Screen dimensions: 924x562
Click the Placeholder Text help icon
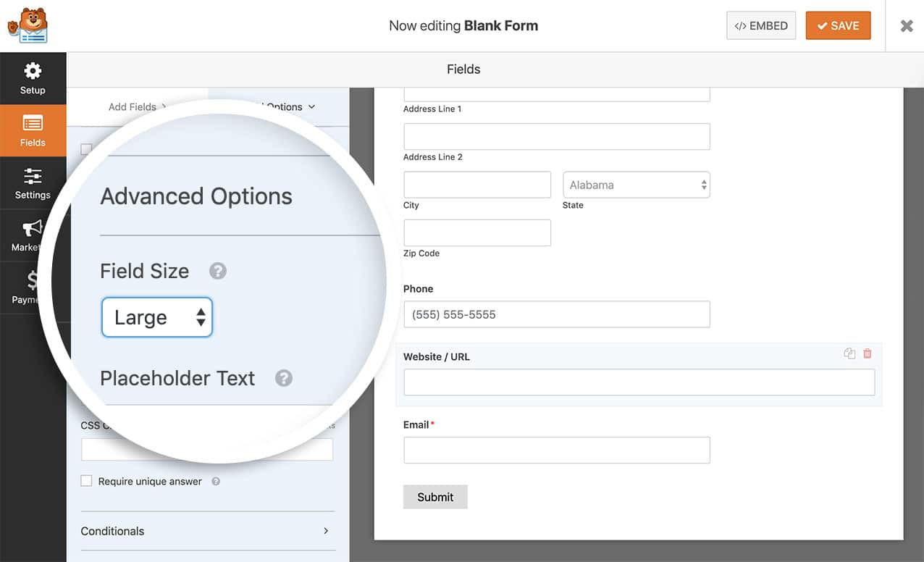(284, 378)
